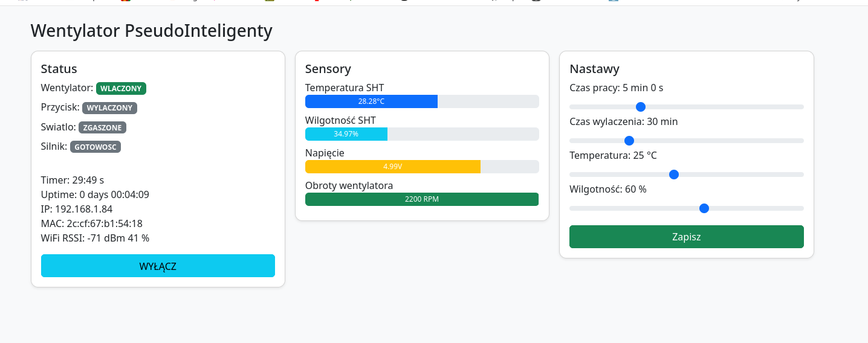The height and width of the screenshot is (343, 868).
Task: Click the yellow Napięcie voltage bar
Action: [392, 167]
